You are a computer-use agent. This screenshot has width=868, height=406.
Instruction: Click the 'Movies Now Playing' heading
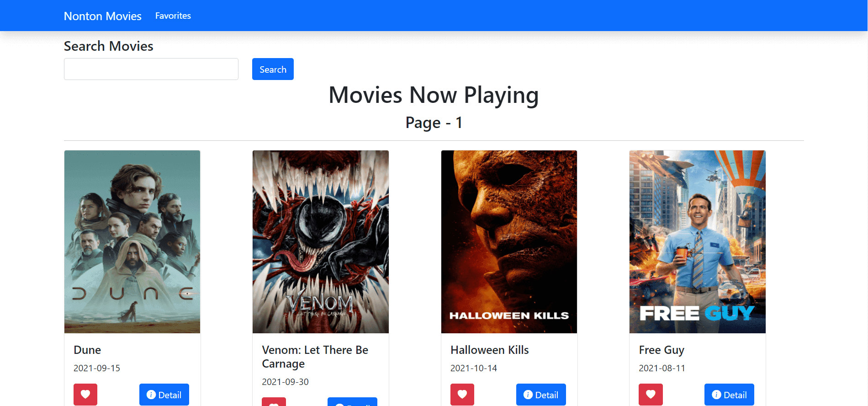(x=434, y=95)
